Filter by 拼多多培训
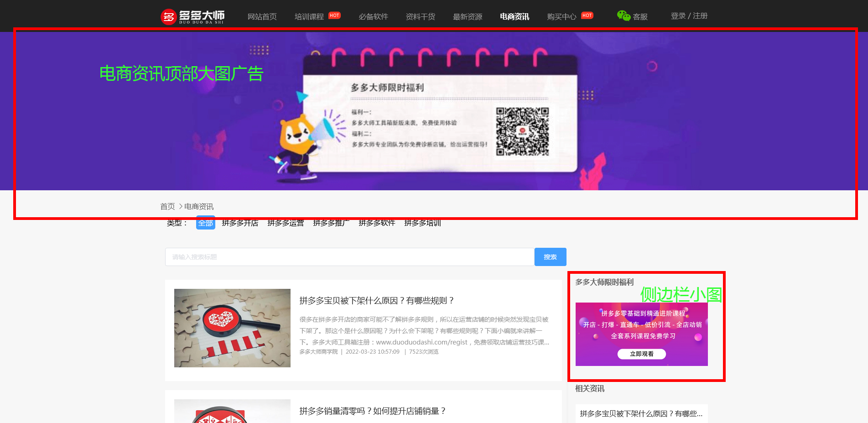This screenshot has height=423, width=868. pos(422,223)
